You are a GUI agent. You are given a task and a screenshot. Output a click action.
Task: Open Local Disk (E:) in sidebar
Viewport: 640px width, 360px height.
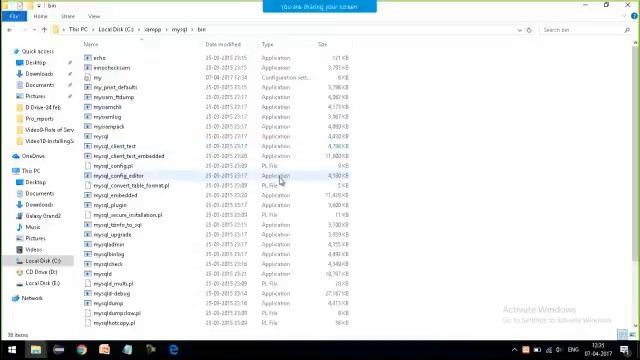(42, 283)
